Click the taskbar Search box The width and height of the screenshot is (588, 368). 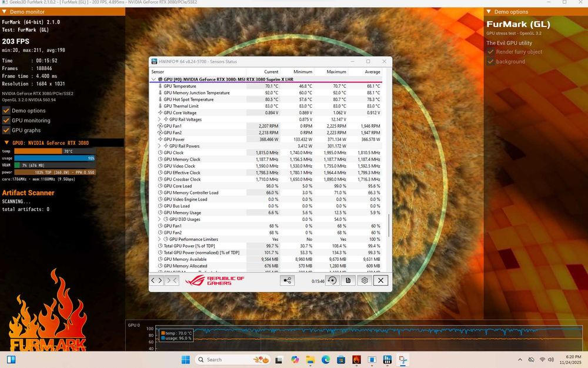pyautogui.click(x=233, y=360)
